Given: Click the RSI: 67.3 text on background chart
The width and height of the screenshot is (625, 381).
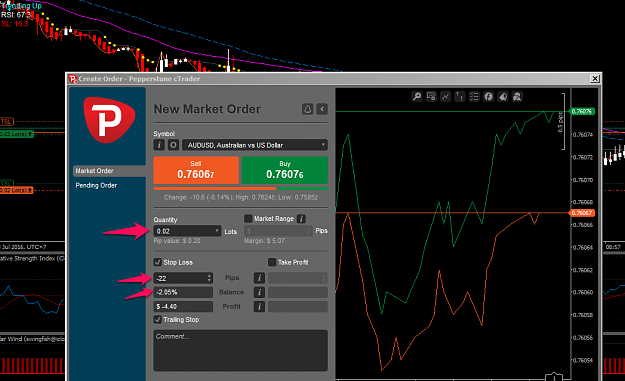Looking at the screenshot, I should 16,15.
